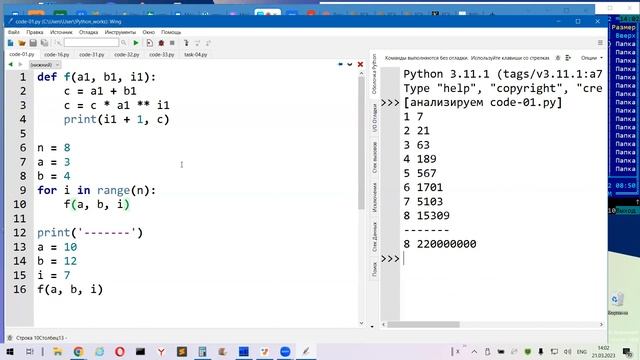Click the Recycle Bin desktop icon

pyautogui.click(x=618, y=304)
